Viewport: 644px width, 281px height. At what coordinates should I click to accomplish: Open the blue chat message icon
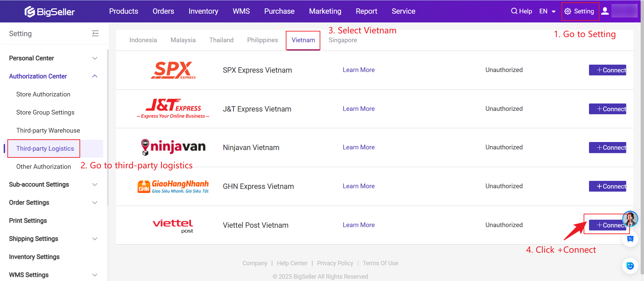(x=630, y=239)
